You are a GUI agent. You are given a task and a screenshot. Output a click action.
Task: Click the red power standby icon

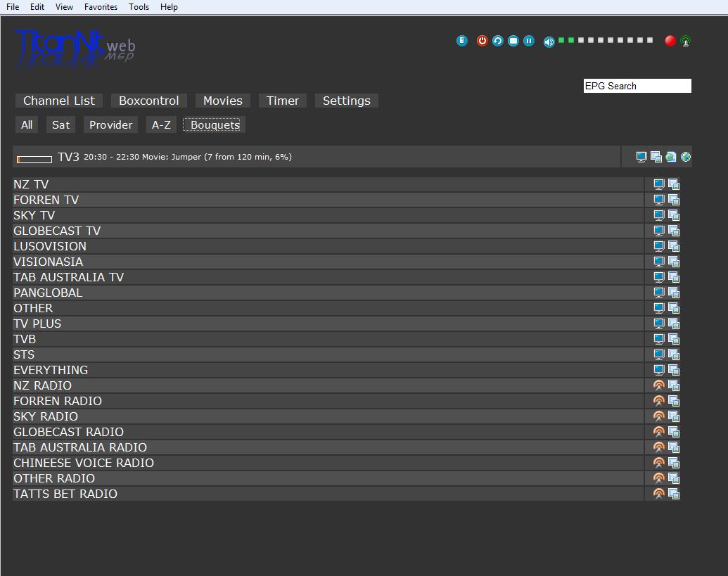click(482, 41)
